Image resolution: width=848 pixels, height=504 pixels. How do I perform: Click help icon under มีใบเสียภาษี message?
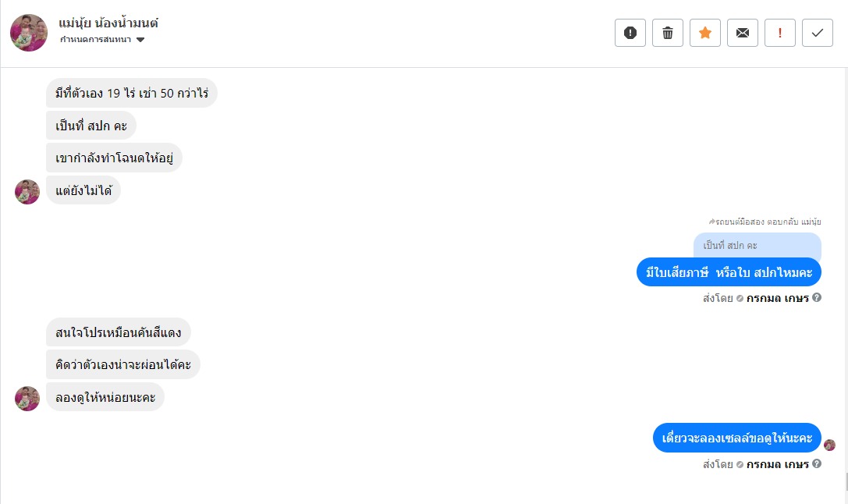(817, 297)
